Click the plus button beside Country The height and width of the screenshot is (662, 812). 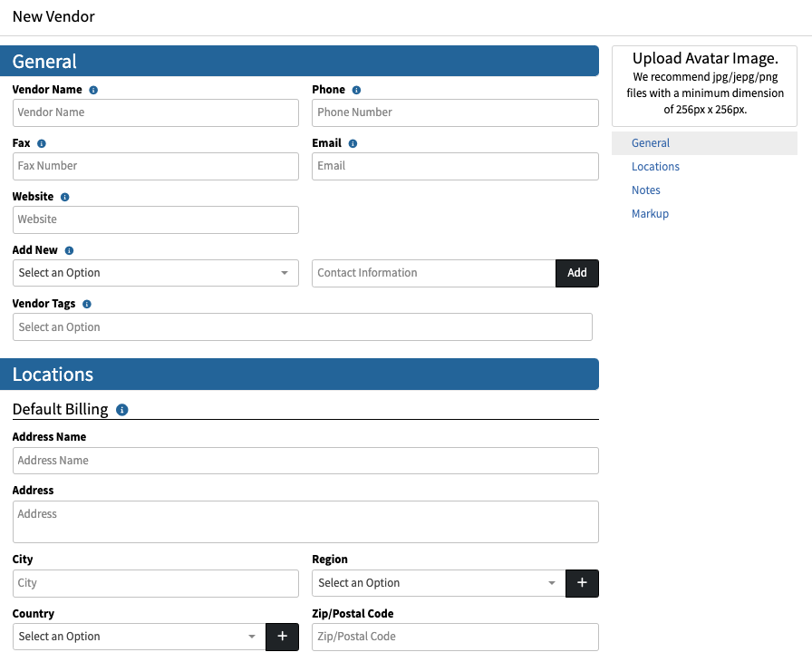(282, 637)
